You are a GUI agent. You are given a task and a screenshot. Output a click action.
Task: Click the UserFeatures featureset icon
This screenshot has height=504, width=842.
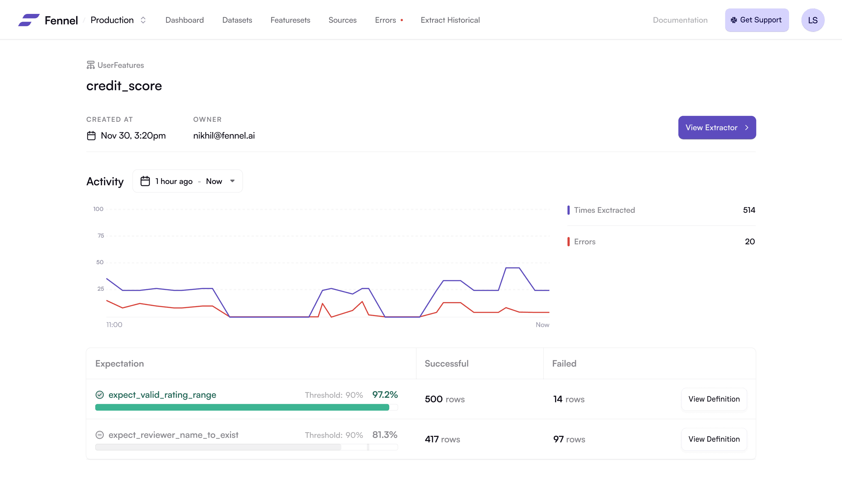point(90,65)
